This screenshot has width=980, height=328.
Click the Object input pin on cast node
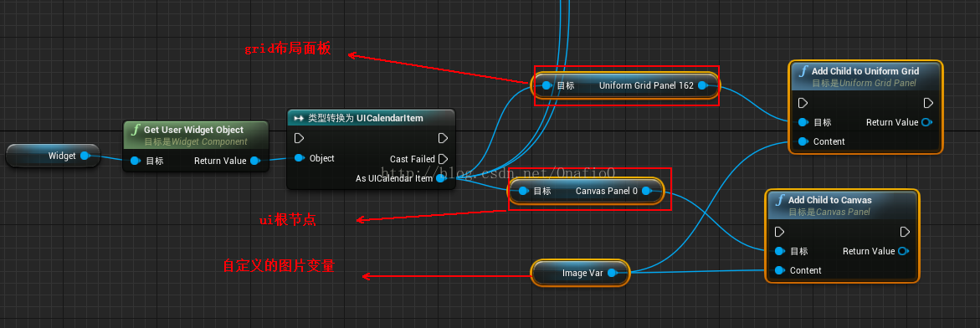click(300, 158)
